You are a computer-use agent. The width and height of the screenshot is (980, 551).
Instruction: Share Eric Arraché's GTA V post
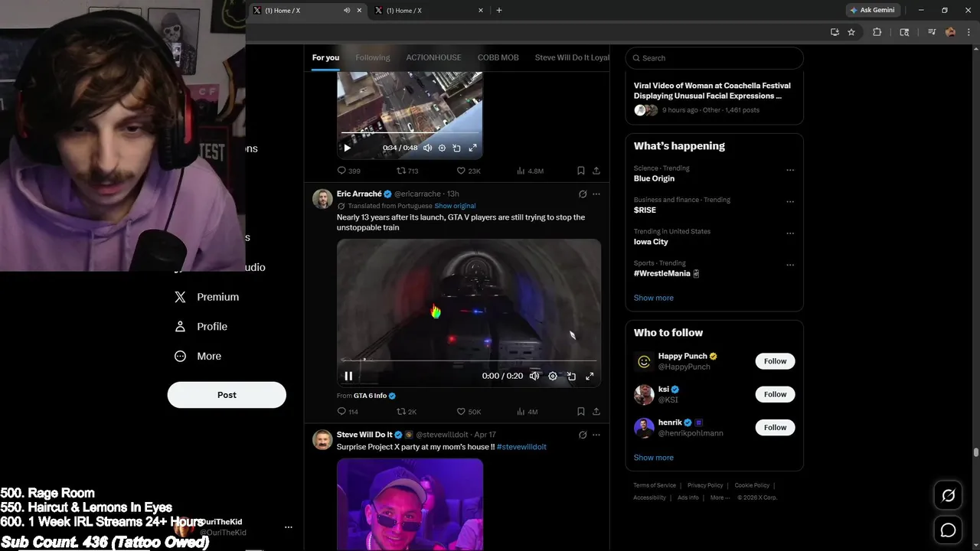click(596, 412)
